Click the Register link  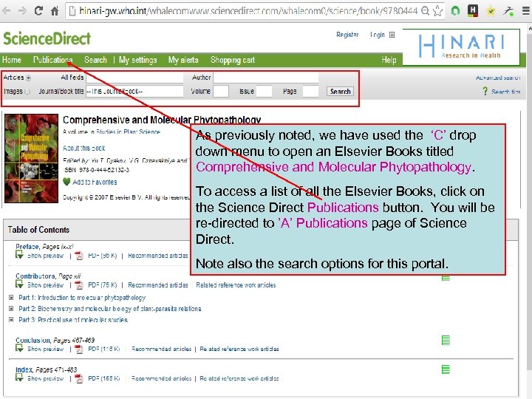tap(347, 35)
